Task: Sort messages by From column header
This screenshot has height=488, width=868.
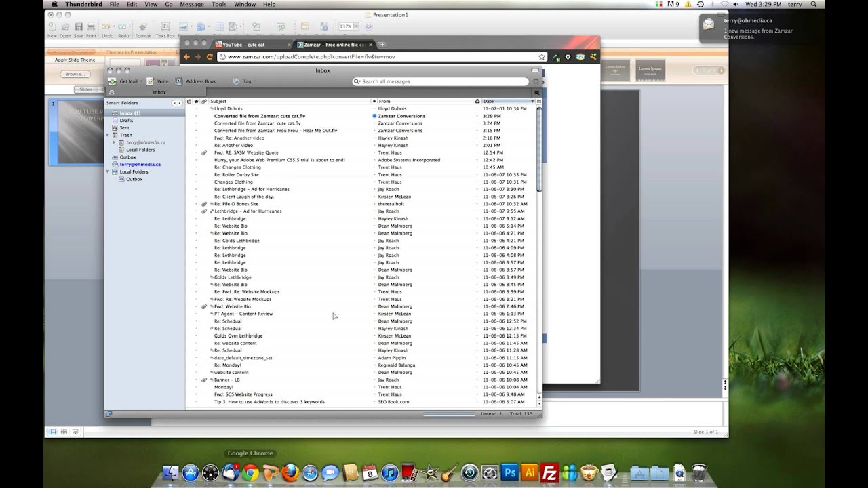Action: click(x=425, y=102)
